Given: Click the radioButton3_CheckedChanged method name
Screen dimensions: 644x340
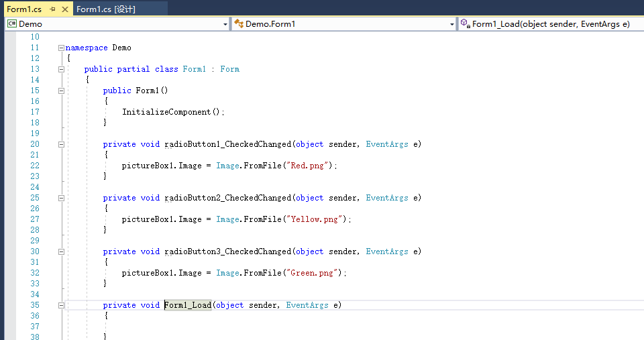Looking at the screenshot, I should [228, 251].
